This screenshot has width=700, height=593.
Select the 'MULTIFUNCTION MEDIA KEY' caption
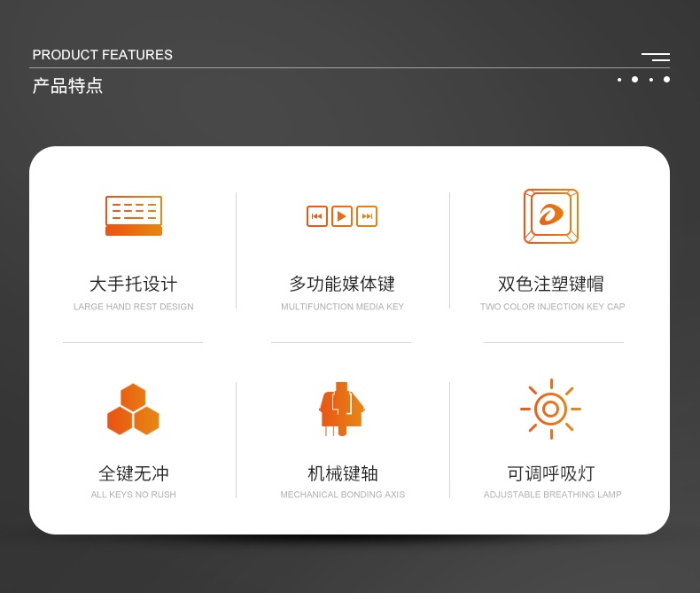point(342,307)
